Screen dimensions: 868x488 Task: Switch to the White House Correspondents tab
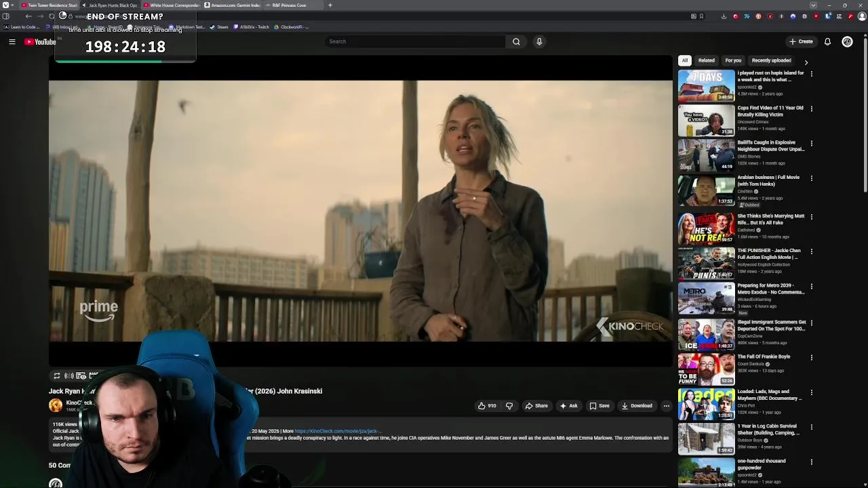point(171,5)
